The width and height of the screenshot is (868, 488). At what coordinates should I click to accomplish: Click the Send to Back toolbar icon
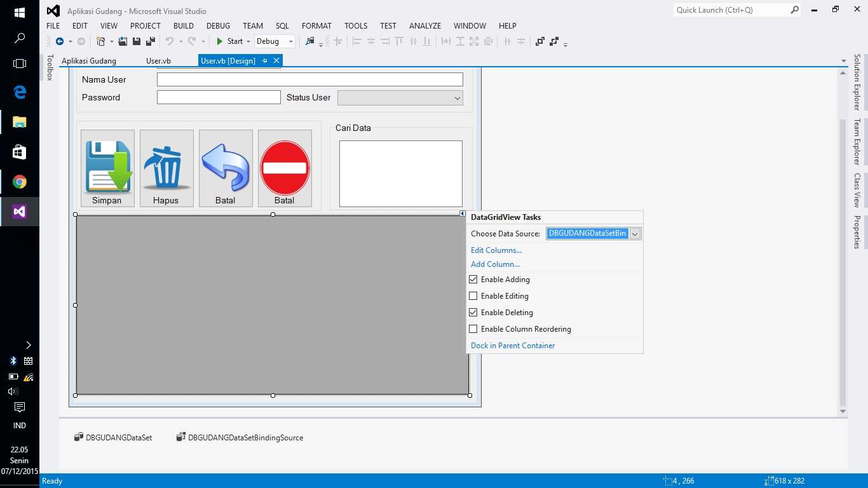click(x=554, y=41)
